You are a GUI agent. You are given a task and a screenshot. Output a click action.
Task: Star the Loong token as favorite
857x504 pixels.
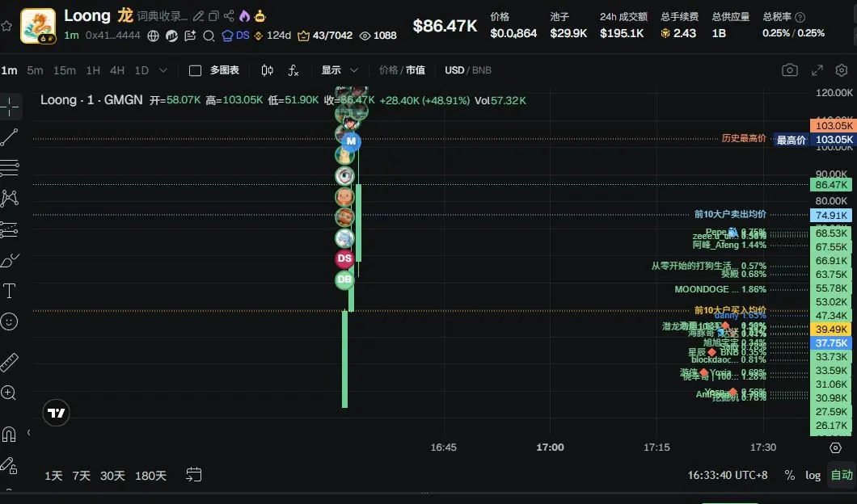6,26
